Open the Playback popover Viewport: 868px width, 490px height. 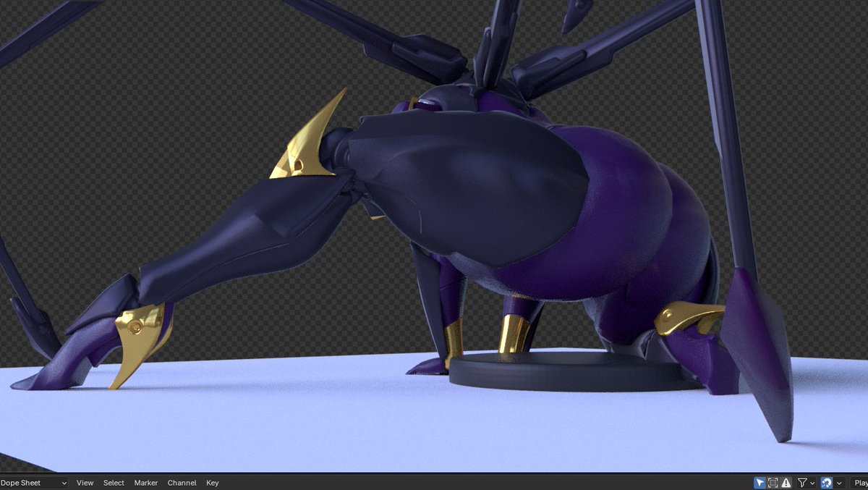coord(859,483)
